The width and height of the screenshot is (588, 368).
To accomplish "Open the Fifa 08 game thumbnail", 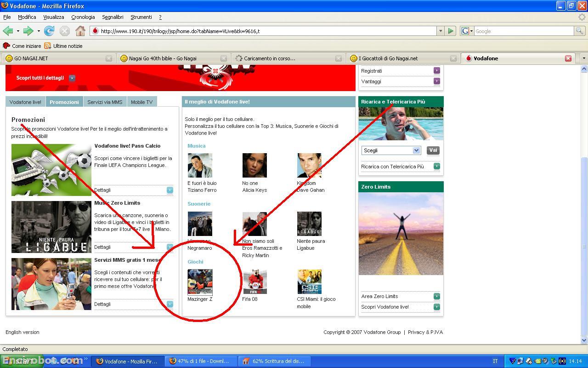I will tap(254, 282).
